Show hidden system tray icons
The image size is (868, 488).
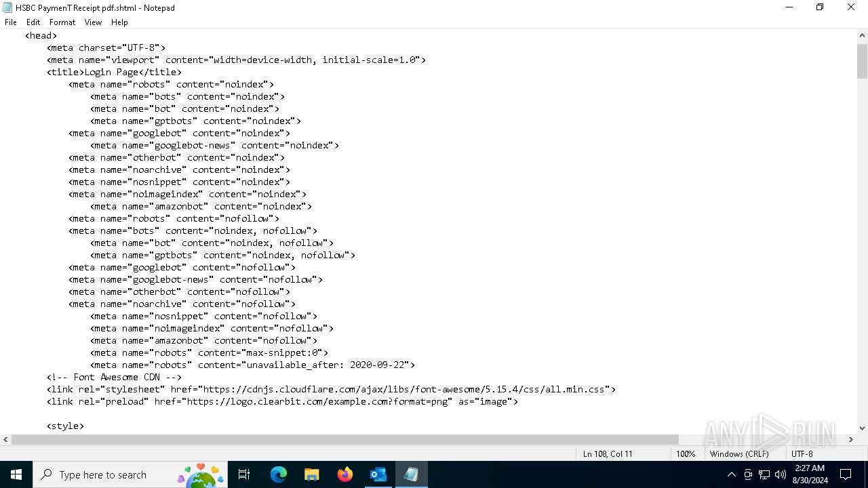[731, 474]
